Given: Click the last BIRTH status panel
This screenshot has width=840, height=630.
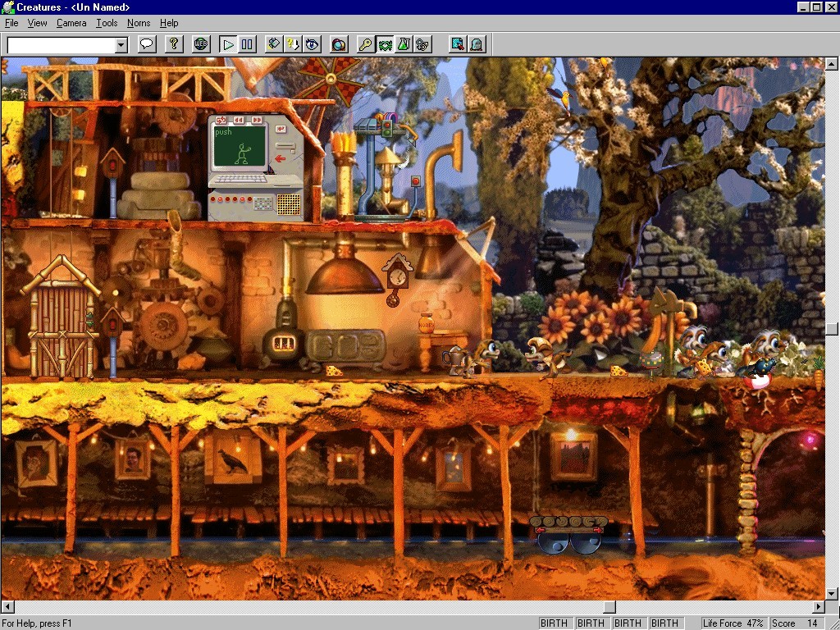Looking at the screenshot, I should coord(664,623).
